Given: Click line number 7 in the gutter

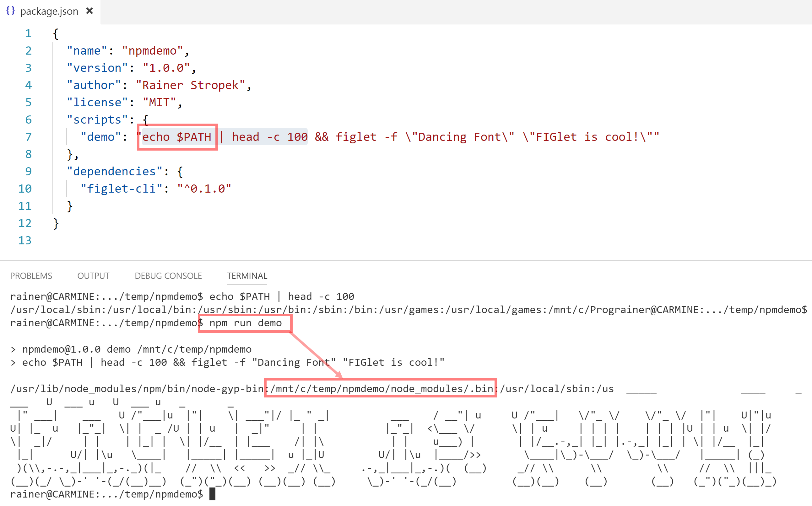Looking at the screenshot, I should [29, 137].
